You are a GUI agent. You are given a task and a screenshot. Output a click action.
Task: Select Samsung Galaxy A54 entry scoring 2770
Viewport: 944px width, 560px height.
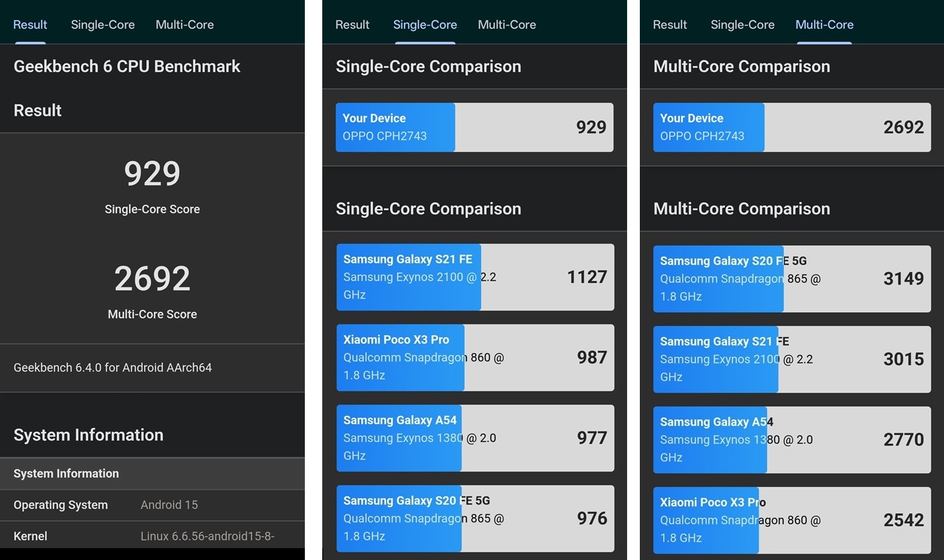click(792, 439)
